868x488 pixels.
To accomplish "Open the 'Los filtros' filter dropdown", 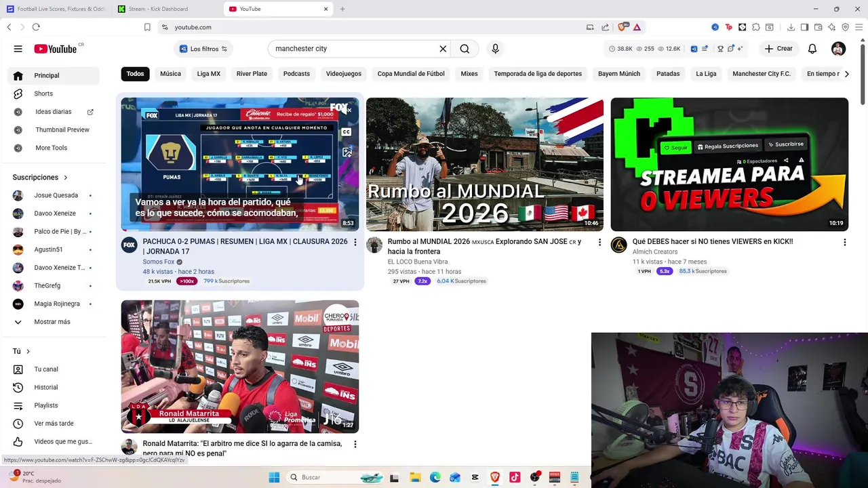I will click(203, 49).
